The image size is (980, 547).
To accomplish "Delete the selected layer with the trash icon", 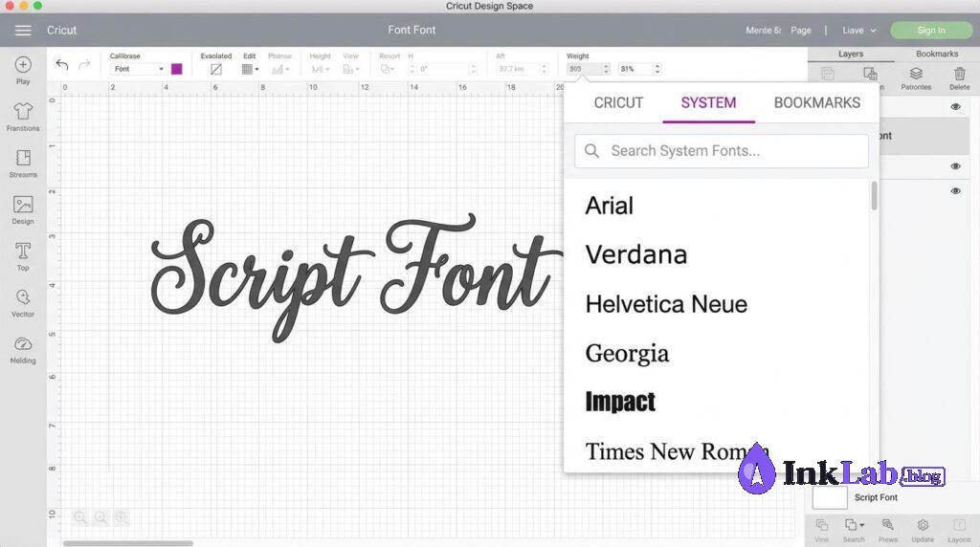I will [x=959, y=74].
